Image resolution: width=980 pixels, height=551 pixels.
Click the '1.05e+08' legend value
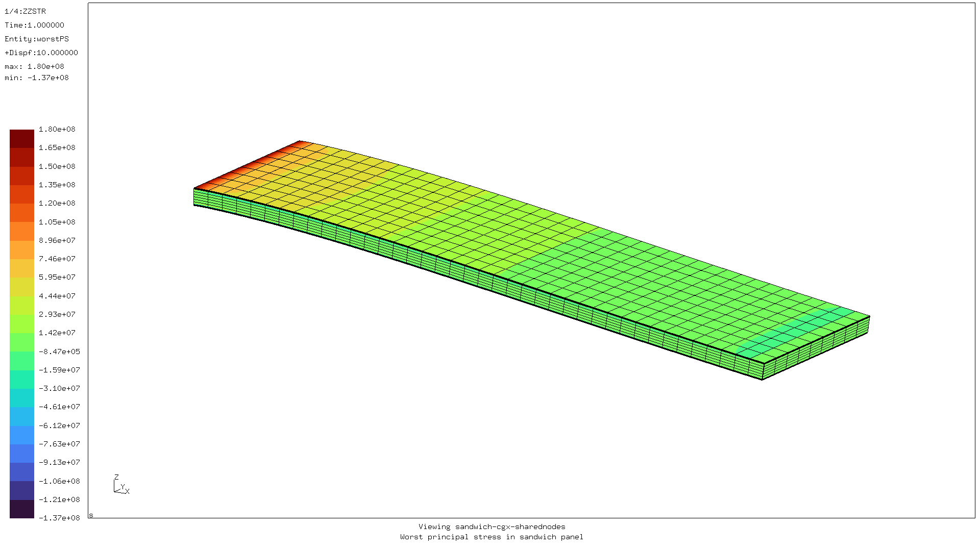click(57, 222)
